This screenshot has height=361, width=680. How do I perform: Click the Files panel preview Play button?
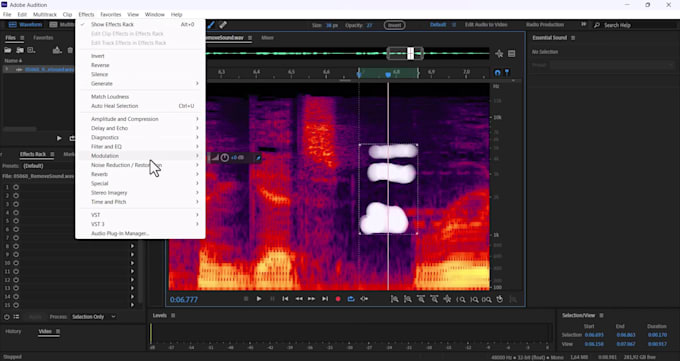59,138
